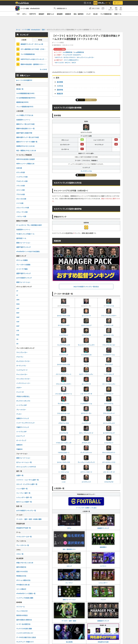The width and height of the screenshot is (138, 644).
Task: Open the TOP navigation menu item
Action: click(x=18, y=14)
